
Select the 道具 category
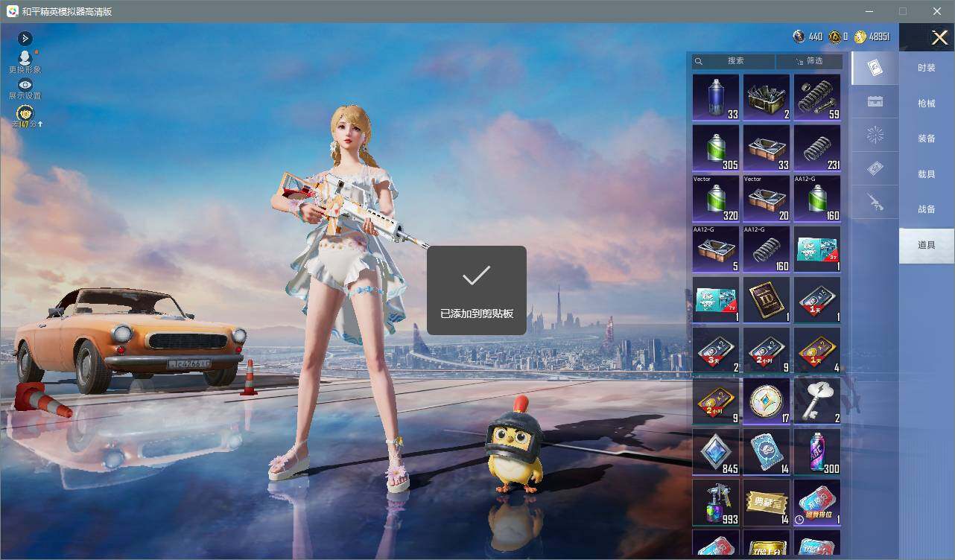(x=927, y=245)
